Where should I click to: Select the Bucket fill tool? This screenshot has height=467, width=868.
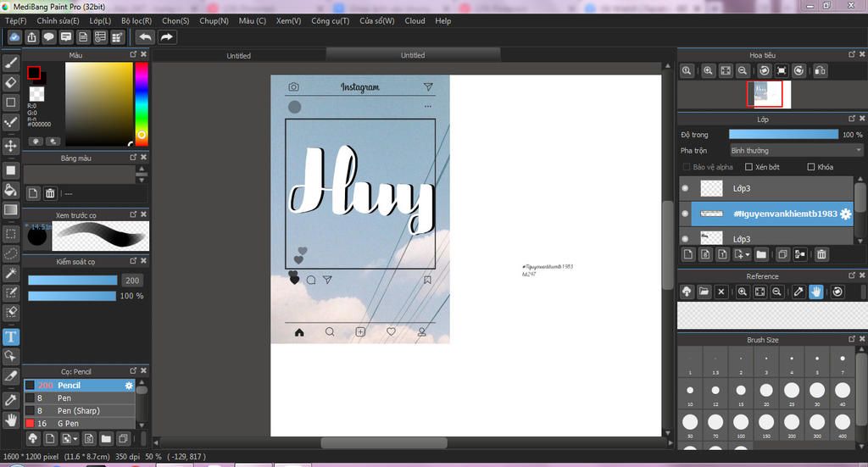[10, 191]
